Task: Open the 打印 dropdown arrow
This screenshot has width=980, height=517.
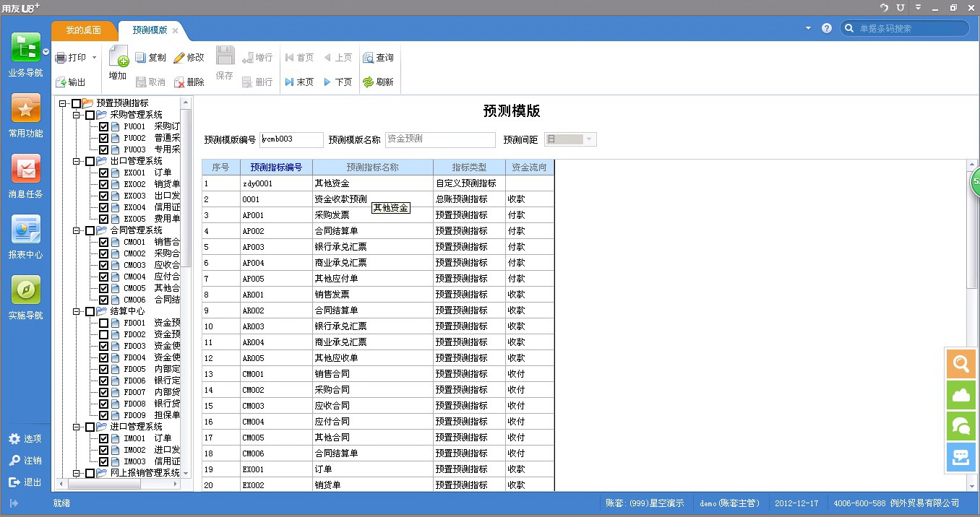Action: [94, 58]
